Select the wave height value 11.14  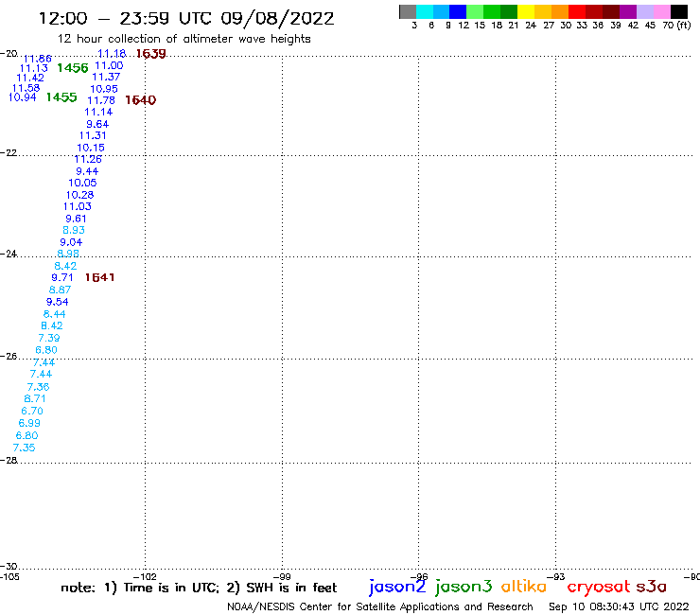pos(98,112)
